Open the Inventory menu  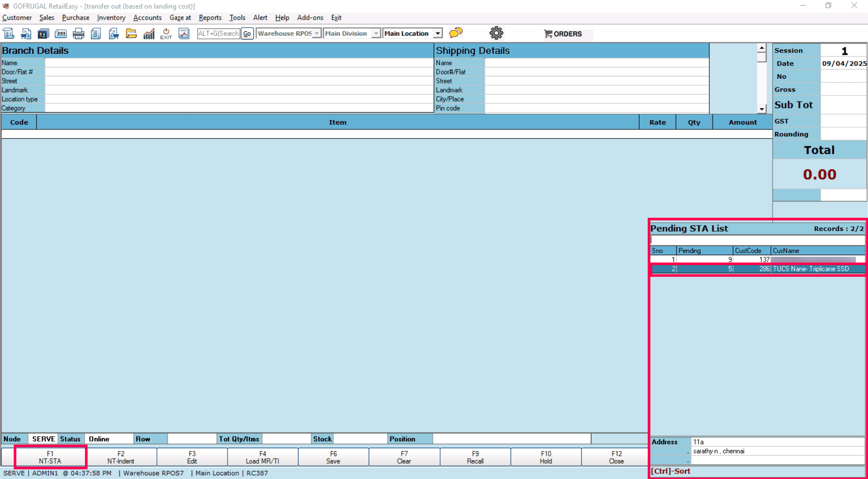pyautogui.click(x=111, y=18)
